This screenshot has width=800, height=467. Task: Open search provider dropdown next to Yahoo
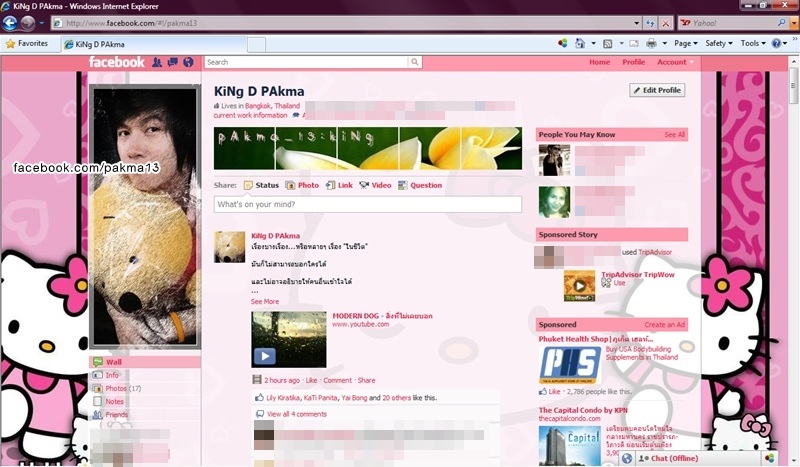point(793,23)
